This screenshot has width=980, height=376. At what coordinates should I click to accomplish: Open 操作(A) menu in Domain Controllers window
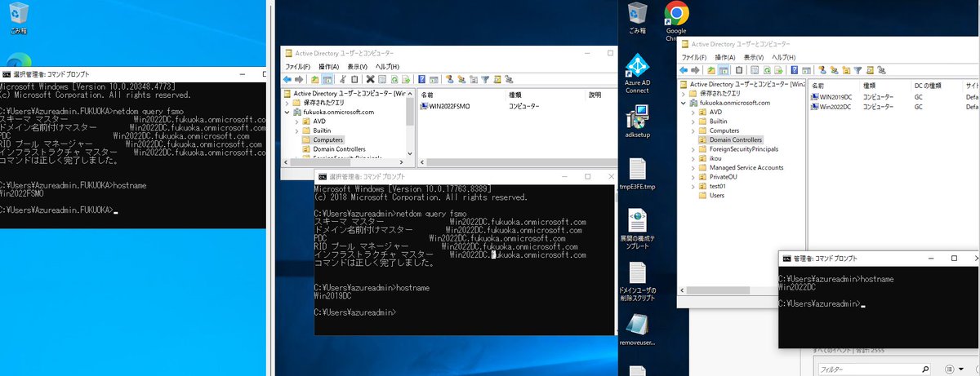coord(725,57)
